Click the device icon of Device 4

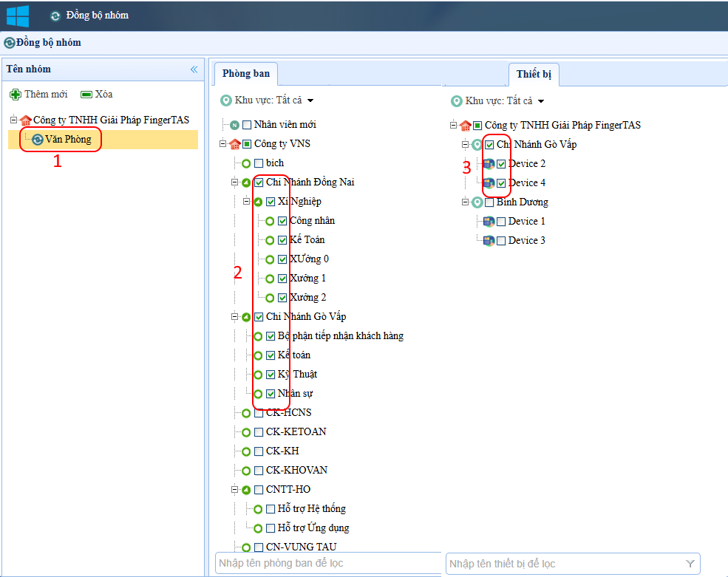coord(489,183)
